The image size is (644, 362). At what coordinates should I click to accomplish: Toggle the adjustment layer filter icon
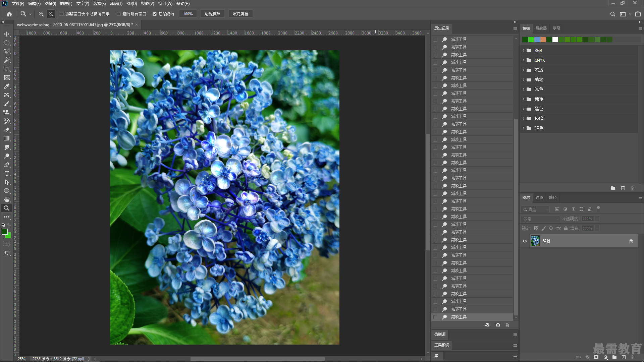click(x=565, y=209)
